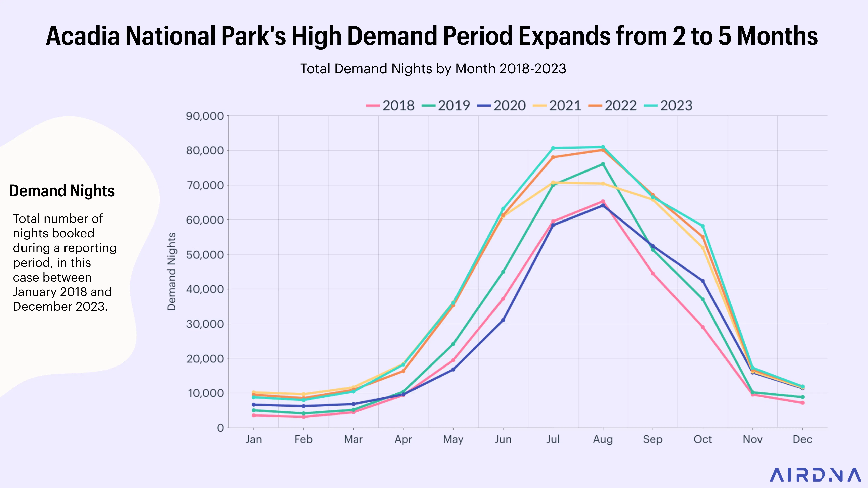Toggle the 2020 series in legend
Viewport: 868px width, 488px height.
click(501, 106)
